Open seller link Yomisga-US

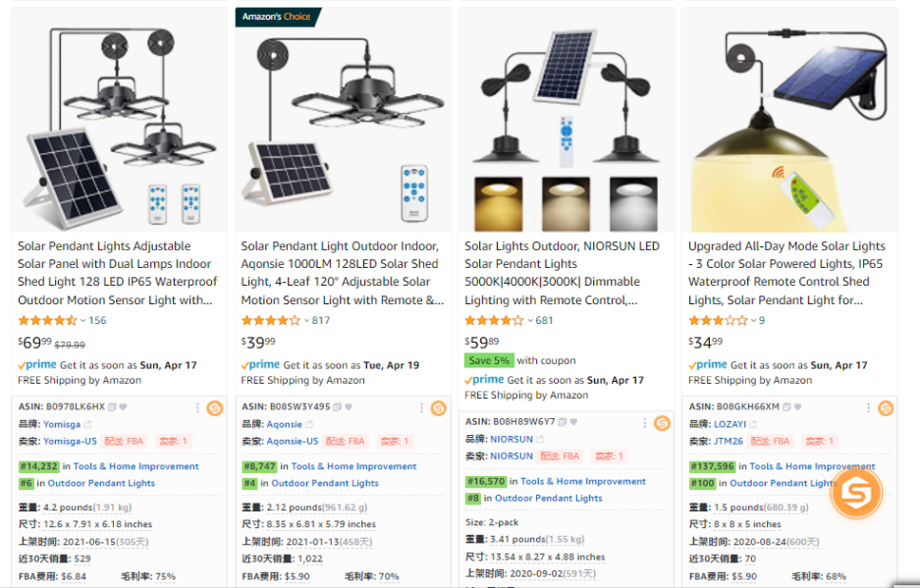[x=70, y=442]
